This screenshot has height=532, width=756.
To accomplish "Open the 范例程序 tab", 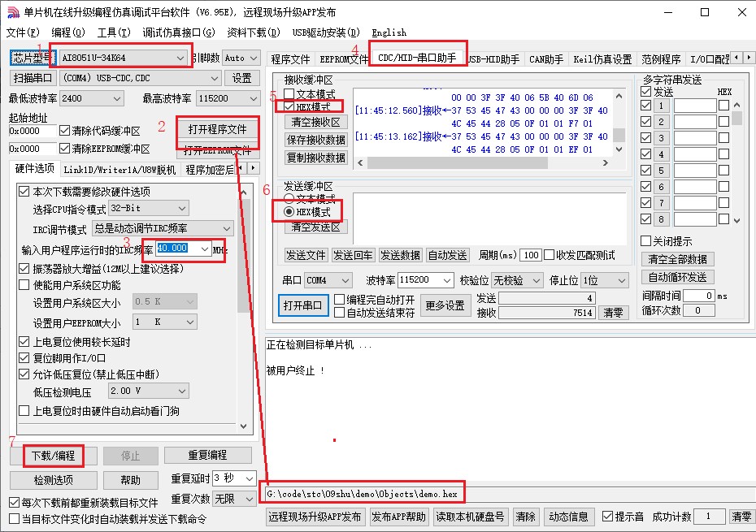I will click(661, 59).
